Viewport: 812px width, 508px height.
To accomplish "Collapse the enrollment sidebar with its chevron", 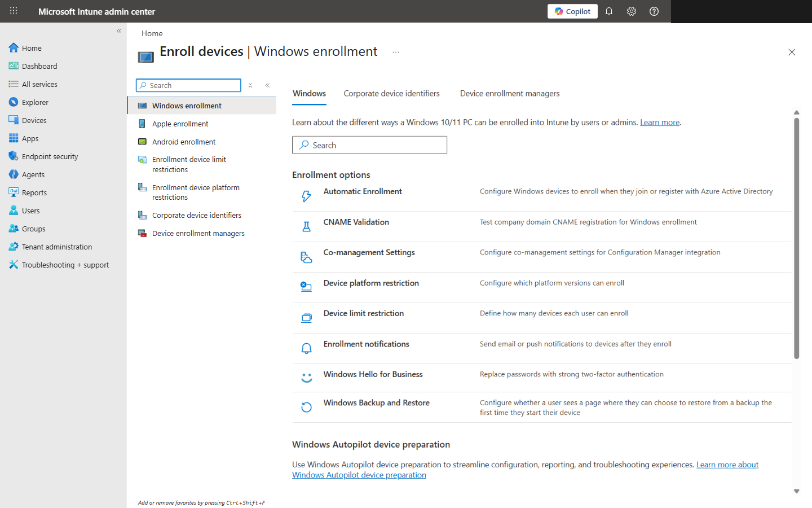I will click(267, 85).
